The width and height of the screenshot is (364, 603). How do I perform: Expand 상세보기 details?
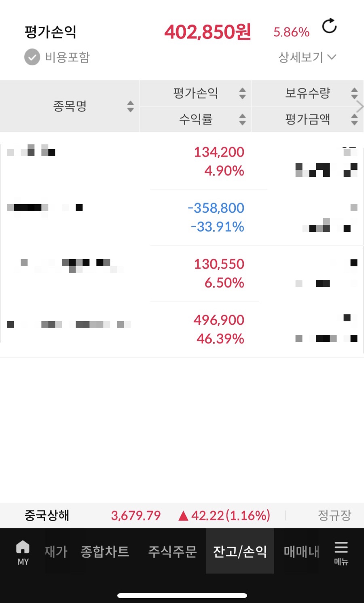pos(307,57)
